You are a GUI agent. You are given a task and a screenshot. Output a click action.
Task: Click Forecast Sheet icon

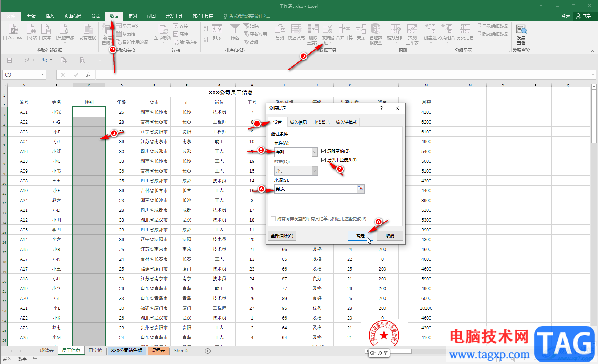(x=412, y=29)
